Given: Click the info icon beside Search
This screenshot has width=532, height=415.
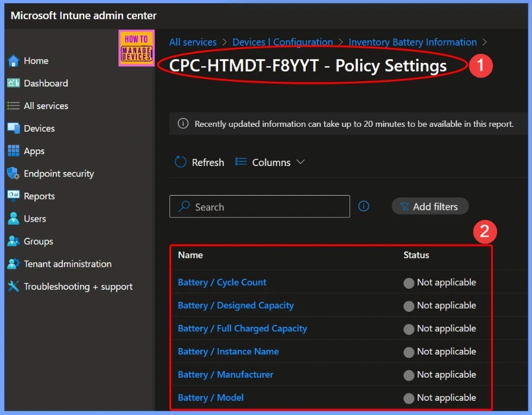Looking at the screenshot, I should coord(364,206).
